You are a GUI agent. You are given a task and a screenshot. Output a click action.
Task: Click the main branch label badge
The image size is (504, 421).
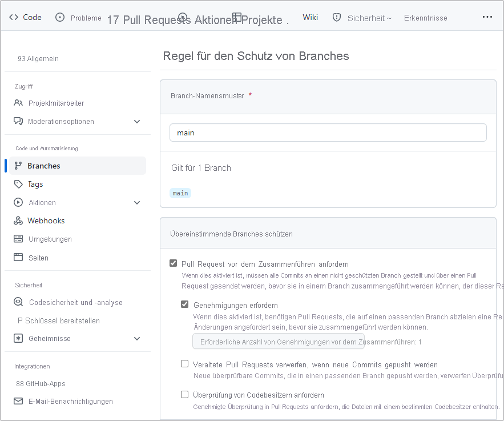coord(180,193)
